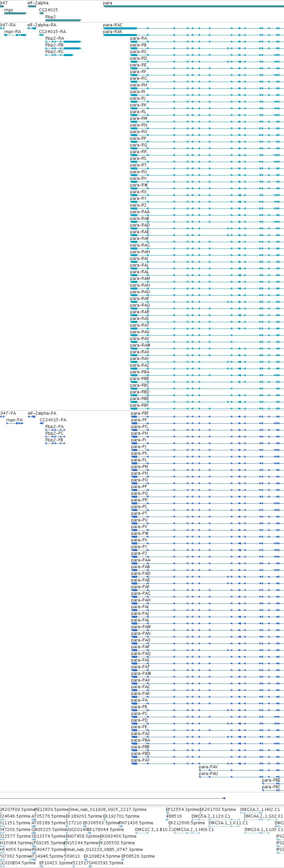
Task: Open EST EP12554.3prime
Action: 183,809
